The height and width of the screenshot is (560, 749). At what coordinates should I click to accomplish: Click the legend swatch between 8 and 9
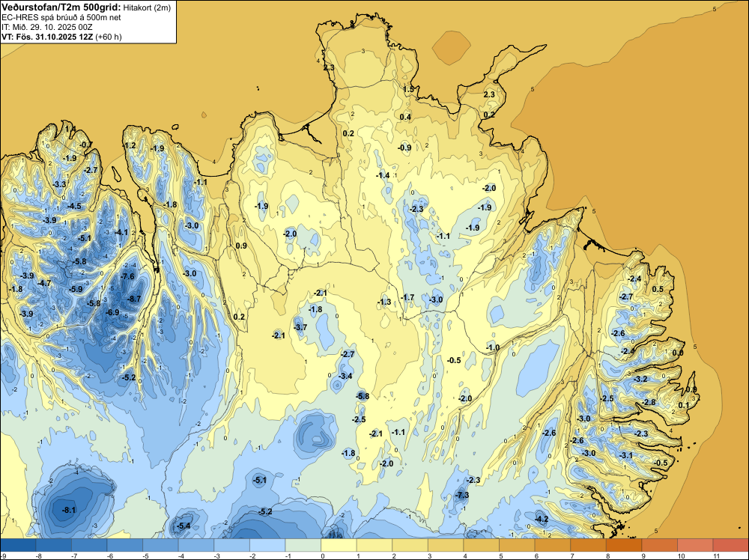pos(623,545)
